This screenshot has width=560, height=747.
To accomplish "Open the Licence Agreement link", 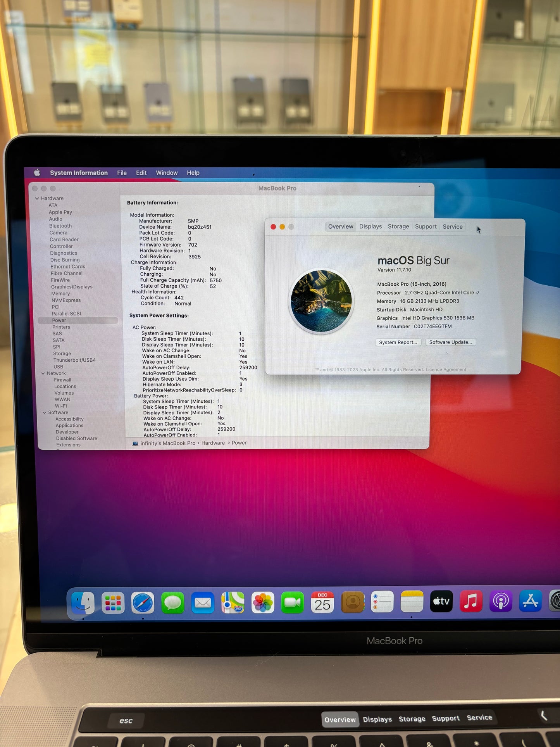I will click(x=446, y=370).
